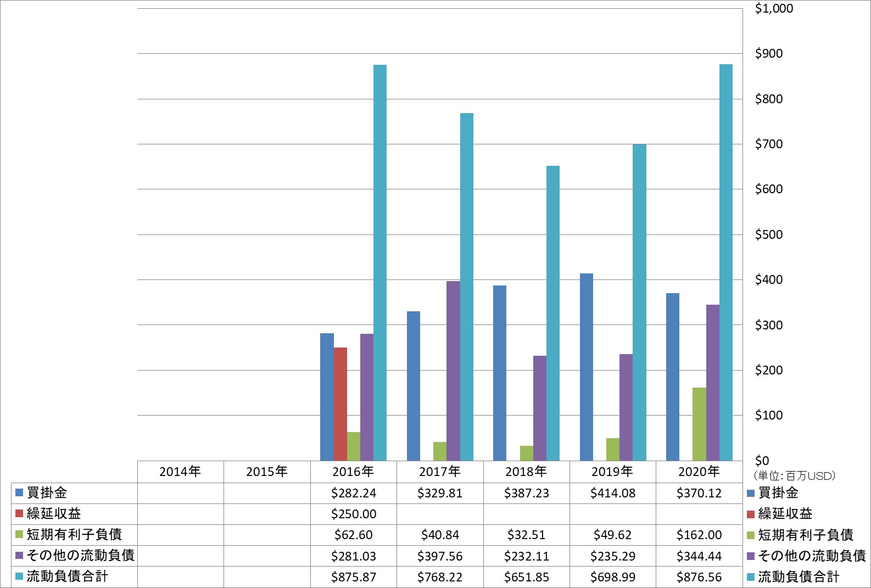The width and height of the screenshot is (871, 588).
Task: Click the purple その他の流動負債 swatch in table
Action: coord(19,555)
